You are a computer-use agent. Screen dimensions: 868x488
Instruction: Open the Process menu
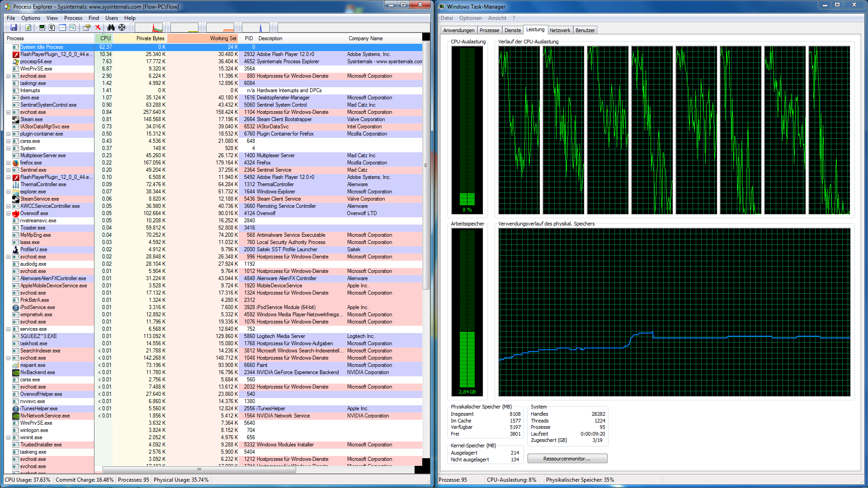(73, 18)
